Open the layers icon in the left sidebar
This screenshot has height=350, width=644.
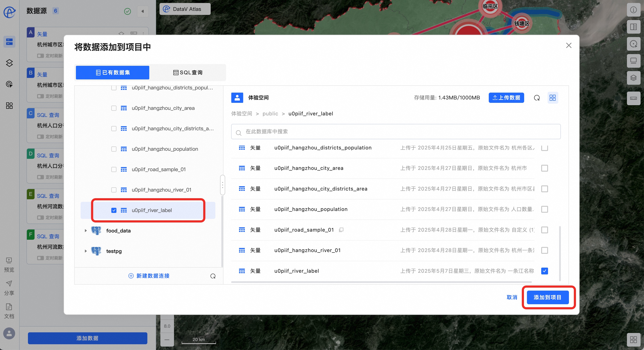[x=9, y=63]
